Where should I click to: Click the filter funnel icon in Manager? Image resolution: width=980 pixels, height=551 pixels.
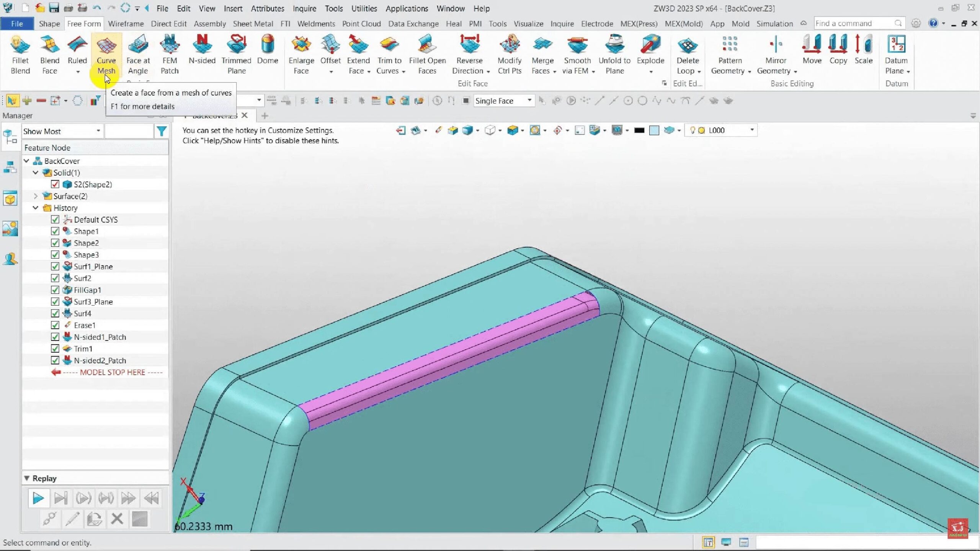point(162,131)
